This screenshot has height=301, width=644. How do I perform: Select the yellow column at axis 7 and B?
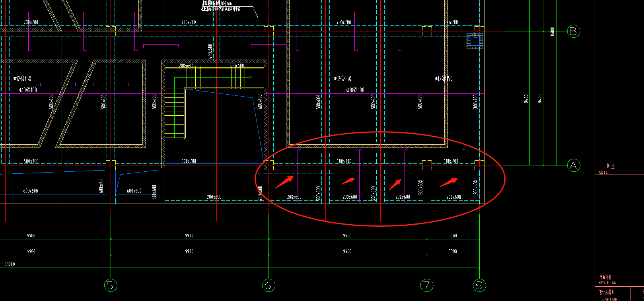pyautogui.click(x=427, y=31)
